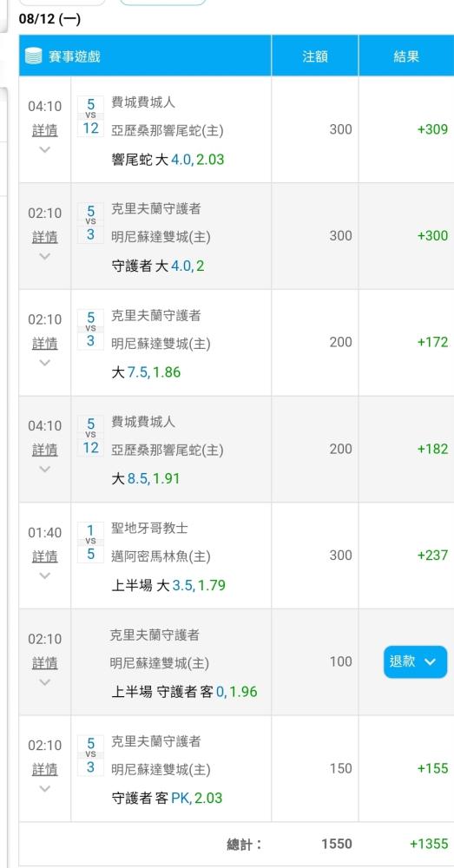Open 詳情 for 守護者 客 PK, 2.03 bet

(45, 769)
